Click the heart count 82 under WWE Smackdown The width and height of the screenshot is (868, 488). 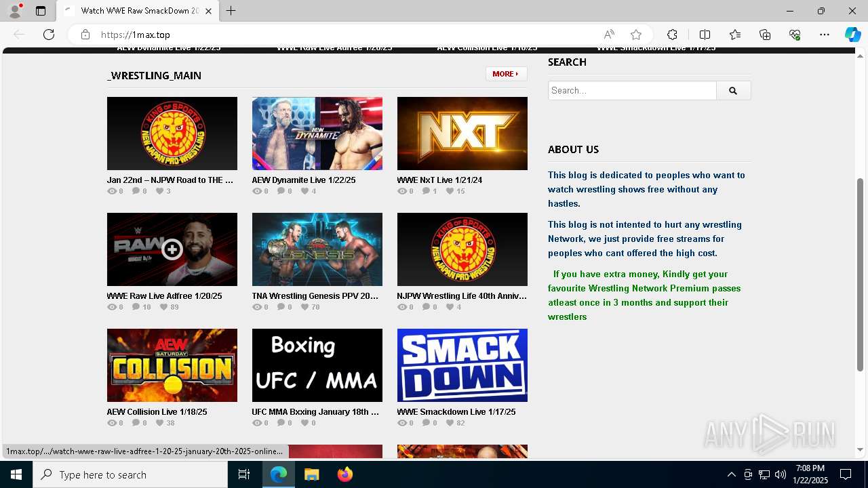click(x=455, y=423)
